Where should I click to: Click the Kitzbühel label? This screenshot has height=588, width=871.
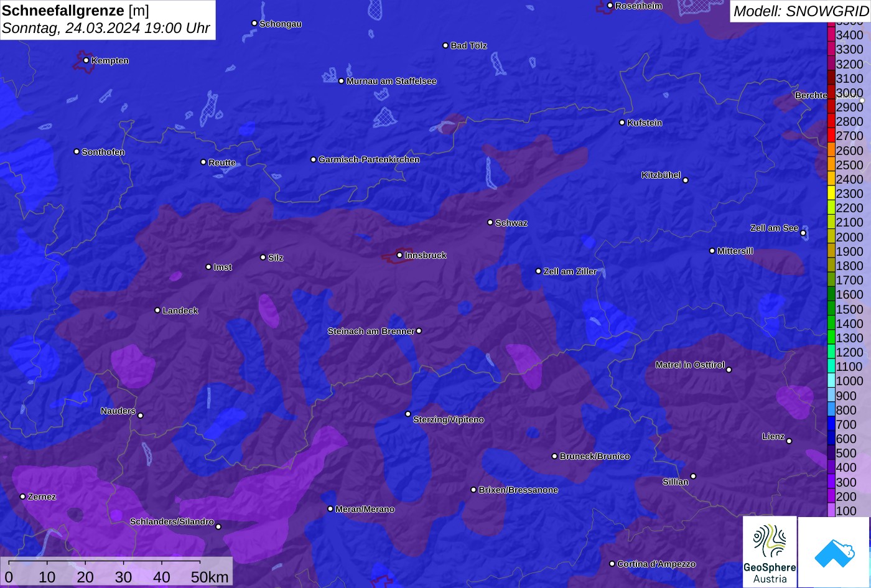point(661,175)
